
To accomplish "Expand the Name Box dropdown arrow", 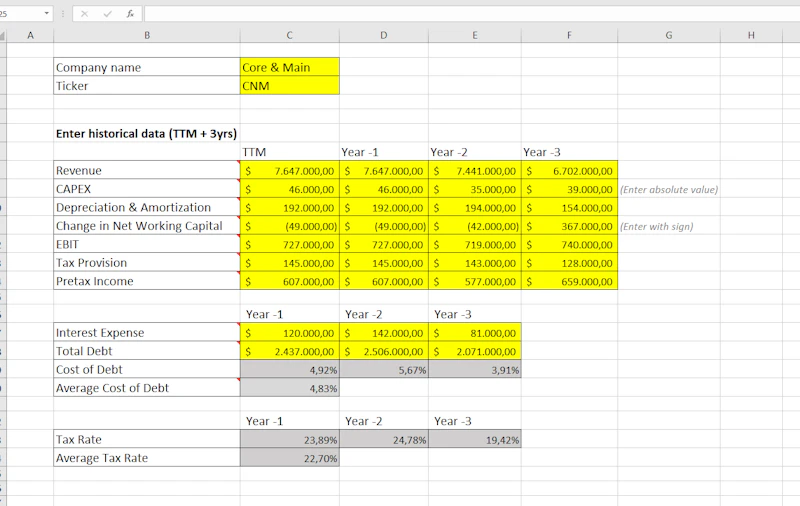I will [x=46, y=13].
